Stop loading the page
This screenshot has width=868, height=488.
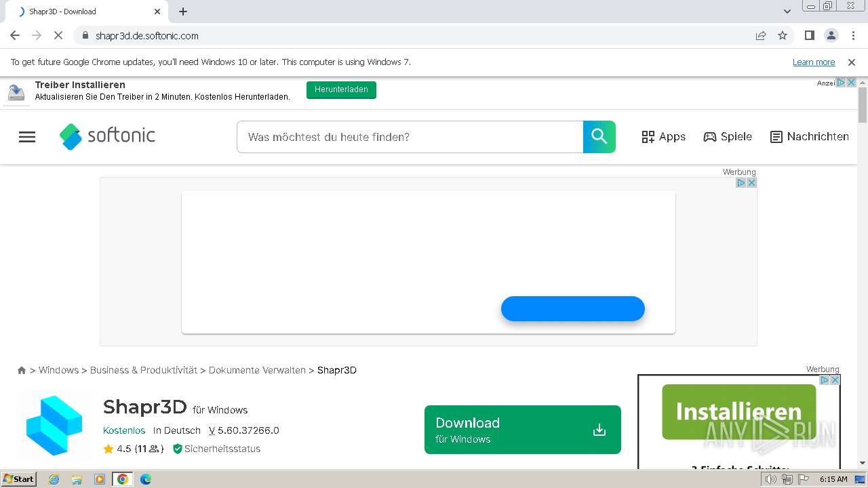click(59, 35)
